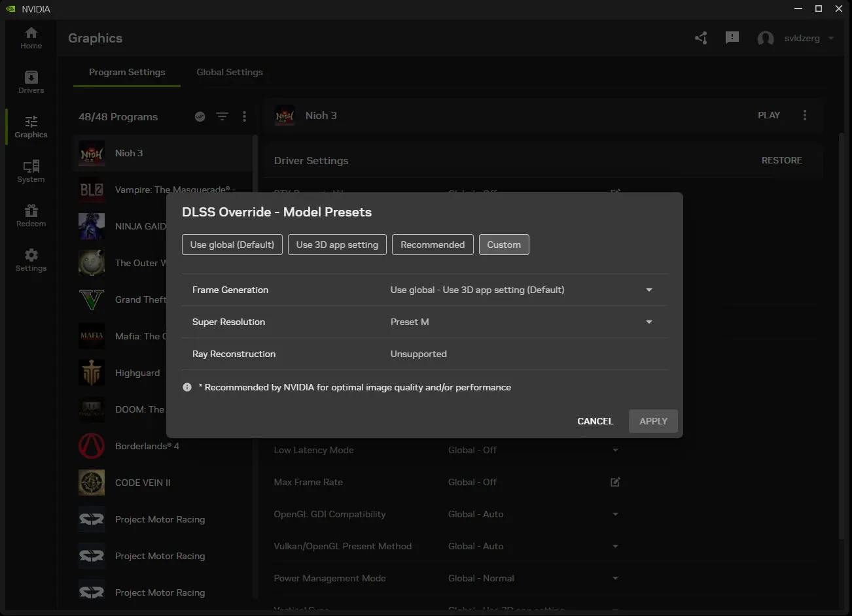This screenshot has height=616, width=852.
Task: Click the user avatar icon
Action: coord(765,39)
